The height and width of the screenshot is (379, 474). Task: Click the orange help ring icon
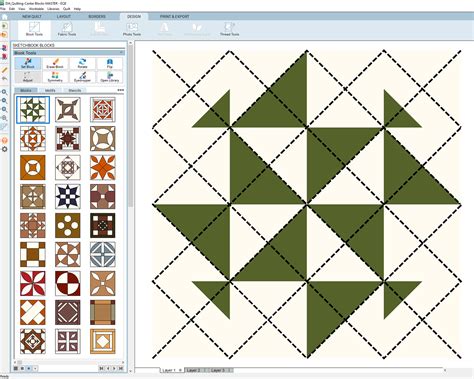4,140
